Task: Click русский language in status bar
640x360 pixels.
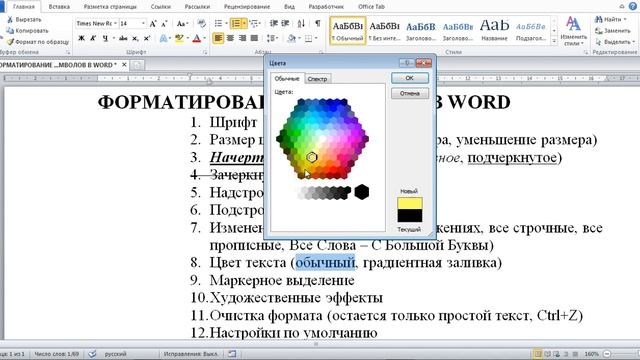Action: click(x=116, y=354)
